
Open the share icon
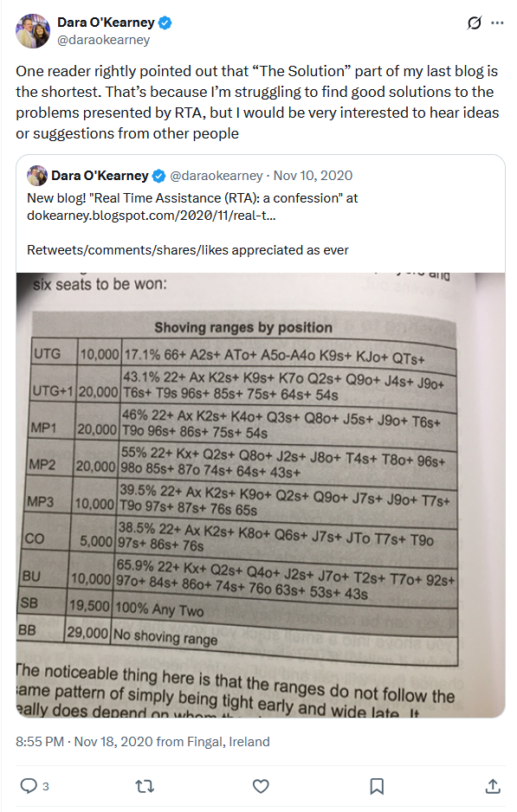click(x=493, y=786)
